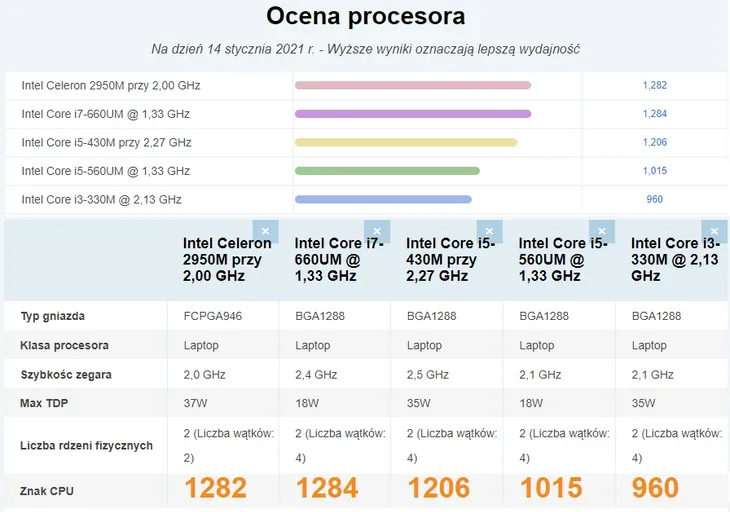Open the 960 score link
The width and height of the screenshot is (730, 512).
pos(655,199)
